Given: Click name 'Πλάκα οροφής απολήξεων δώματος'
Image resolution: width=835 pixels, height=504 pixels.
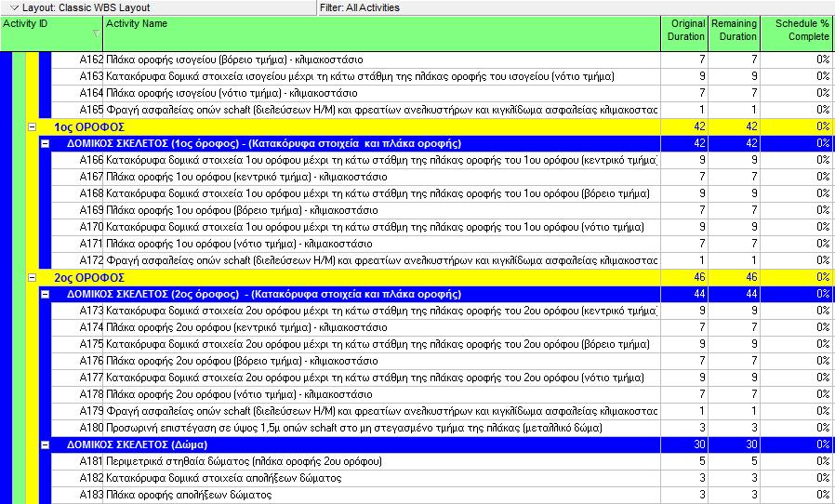Looking at the screenshot, I should 189,495.
